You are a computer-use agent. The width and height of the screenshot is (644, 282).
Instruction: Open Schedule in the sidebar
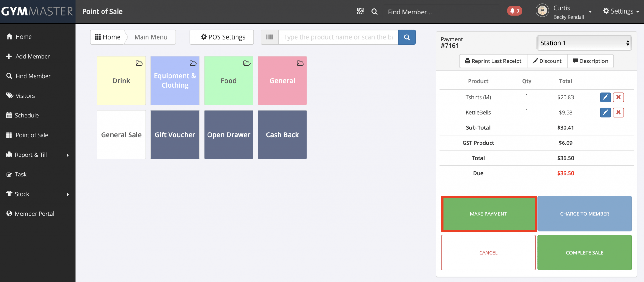pos(23,115)
